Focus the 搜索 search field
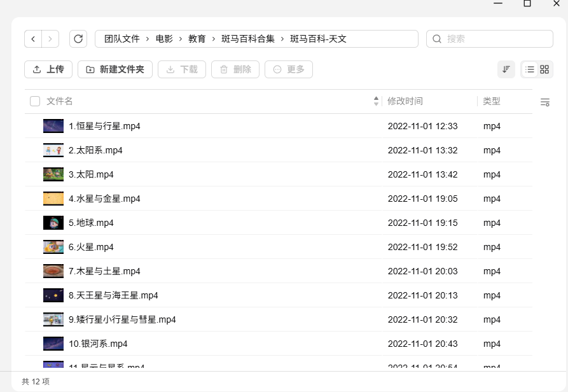 (489, 39)
